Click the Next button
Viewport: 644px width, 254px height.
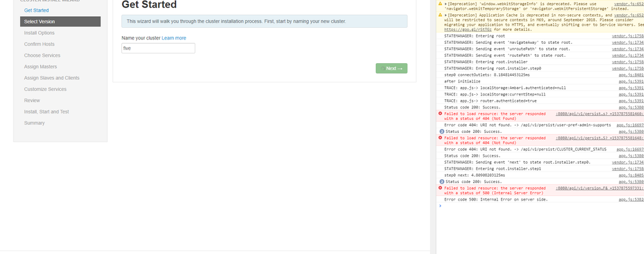coord(391,68)
